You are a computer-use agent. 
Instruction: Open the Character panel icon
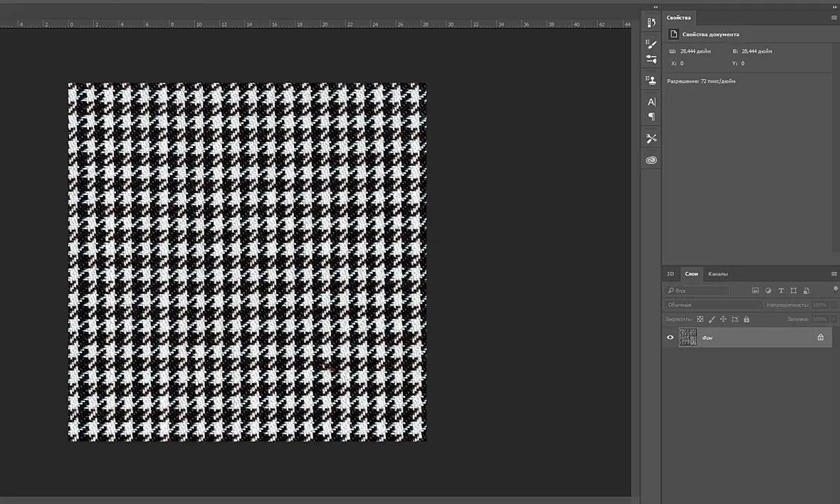(651, 102)
